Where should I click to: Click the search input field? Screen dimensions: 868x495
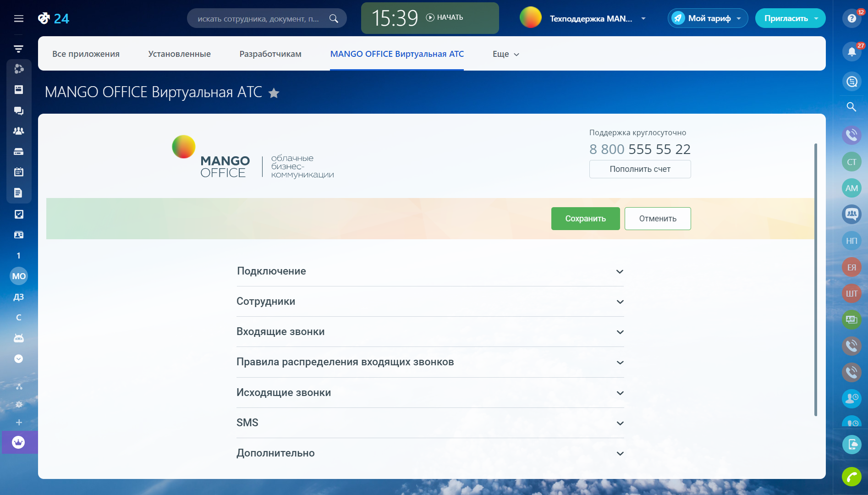[259, 19]
